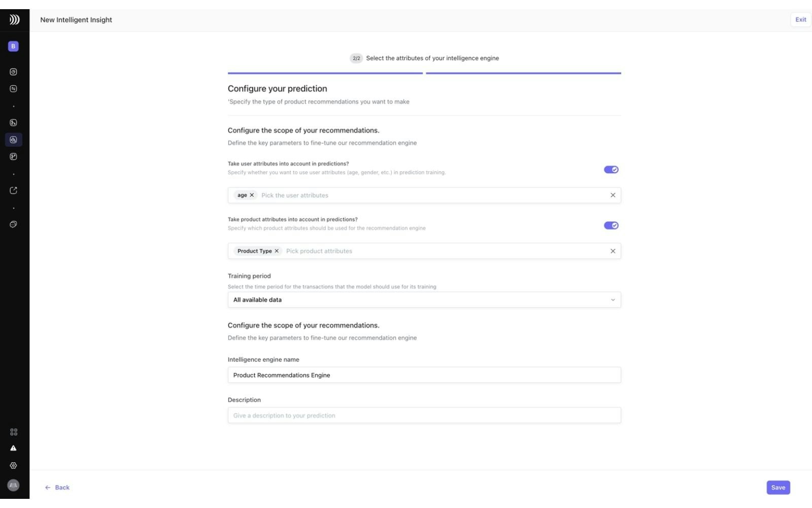This screenshot has height=508, width=812.
Task: Click the external link icon in the sidebar
Action: pos(13,190)
